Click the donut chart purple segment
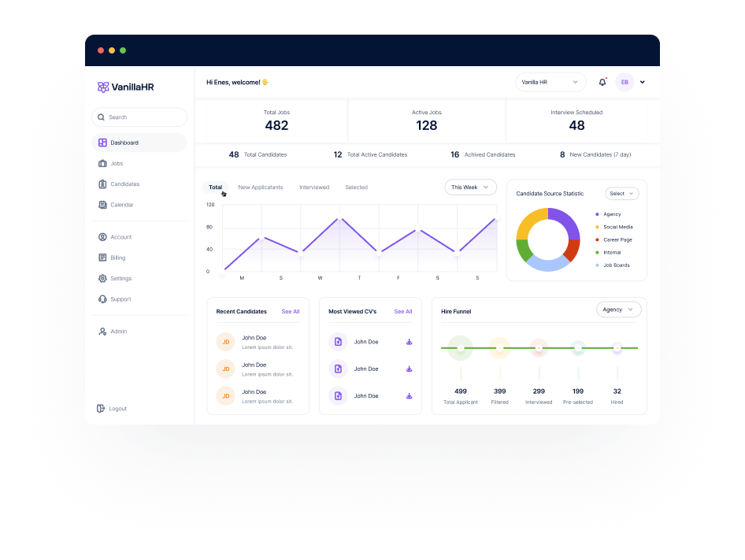 pyautogui.click(x=568, y=222)
